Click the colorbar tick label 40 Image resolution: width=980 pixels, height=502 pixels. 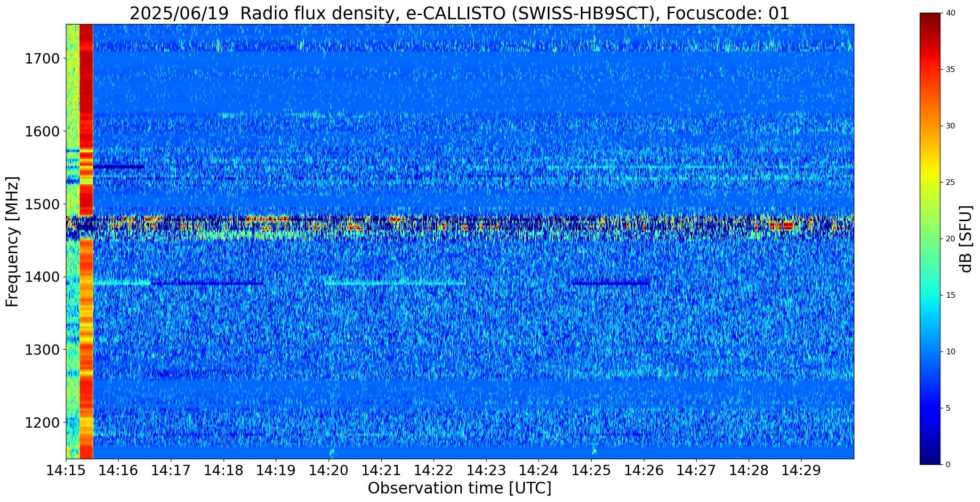950,13
